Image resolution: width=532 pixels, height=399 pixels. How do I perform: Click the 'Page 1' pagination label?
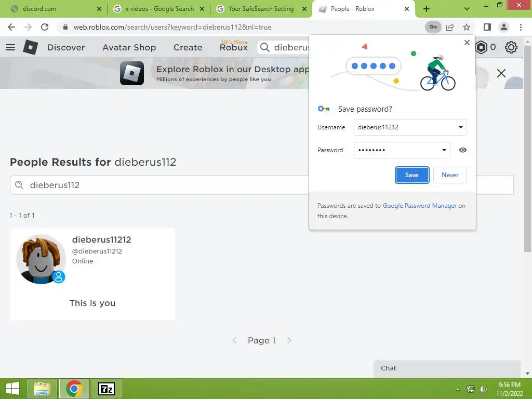[x=262, y=340]
